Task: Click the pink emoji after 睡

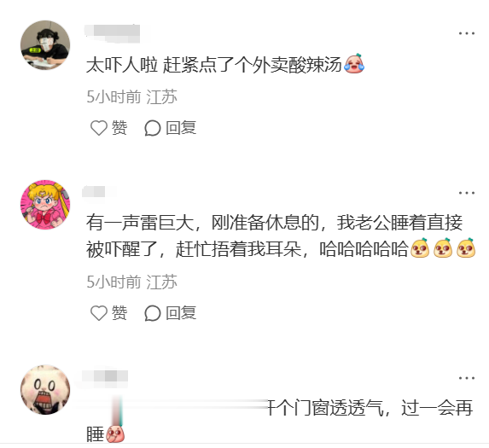Action: (x=115, y=433)
